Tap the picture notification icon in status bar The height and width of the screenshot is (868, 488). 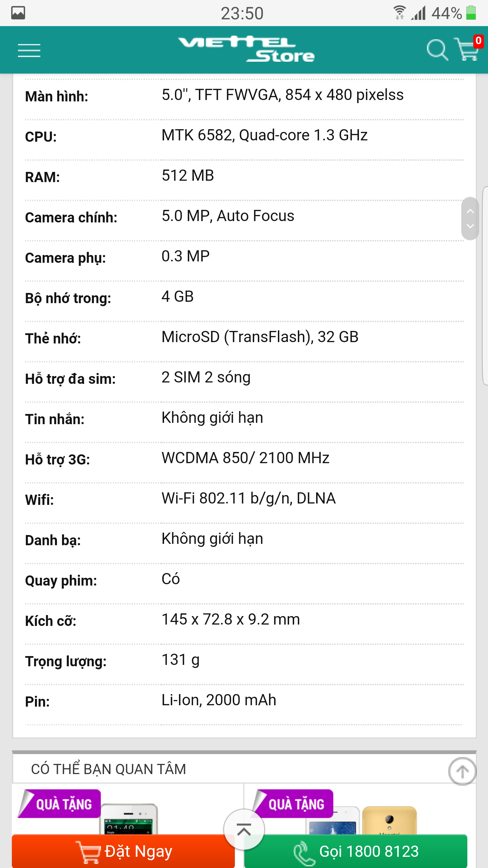18,13
